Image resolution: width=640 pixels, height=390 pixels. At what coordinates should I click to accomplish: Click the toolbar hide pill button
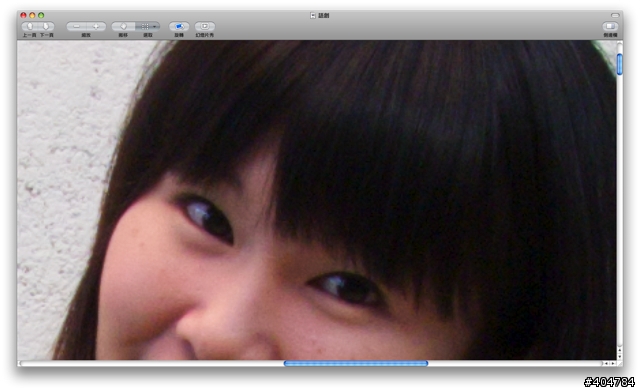[615, 15]
